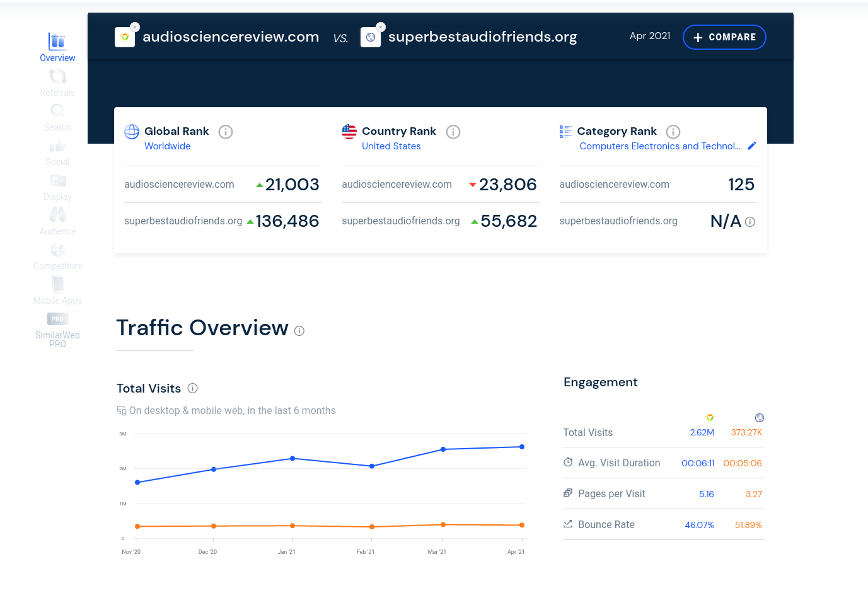
Task: Show Total Visits info tooltip
Action: click(193, 388)
